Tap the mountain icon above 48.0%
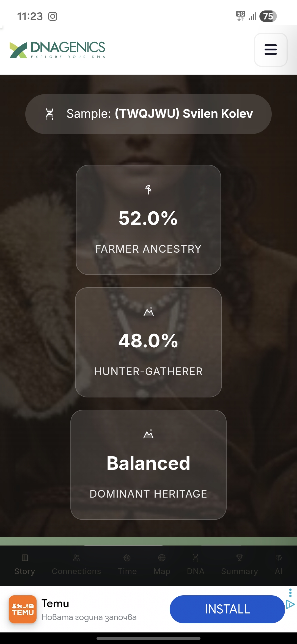 (x=148, y=312)
